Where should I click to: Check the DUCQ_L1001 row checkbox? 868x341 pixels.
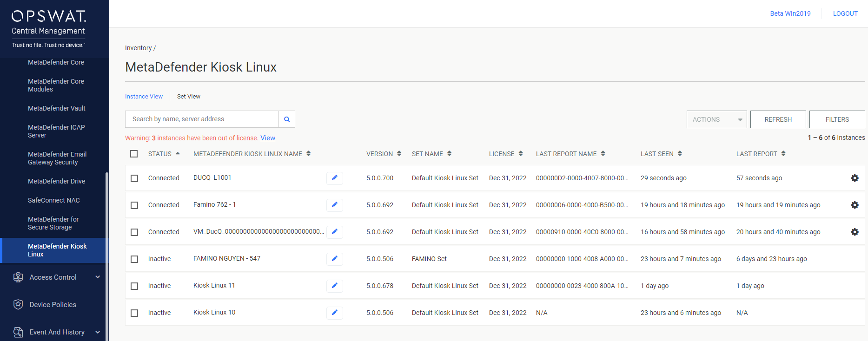pos(134,178)
